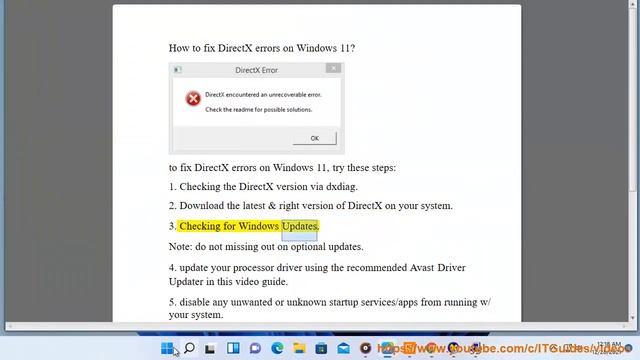Click the round disc app taskbar icon

point(365,348)
